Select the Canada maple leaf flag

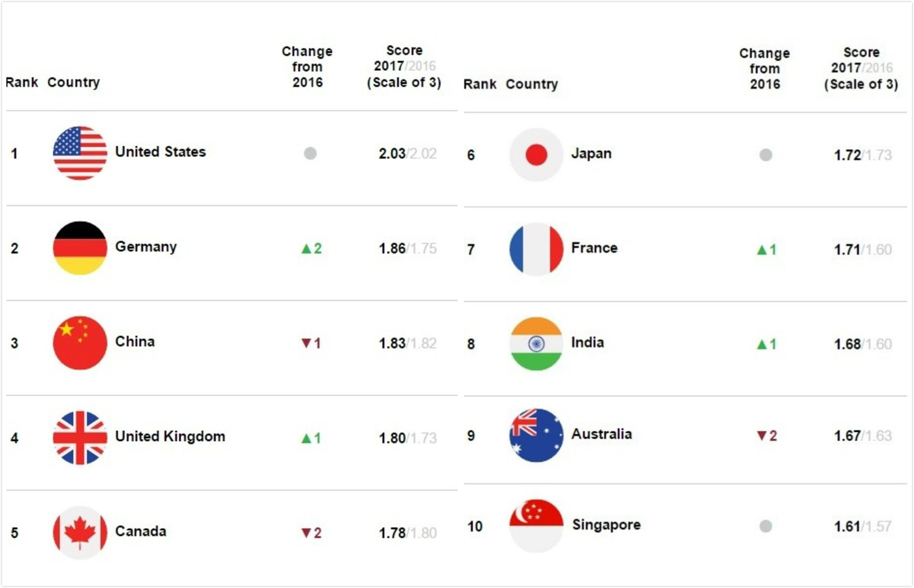[80, 532]
